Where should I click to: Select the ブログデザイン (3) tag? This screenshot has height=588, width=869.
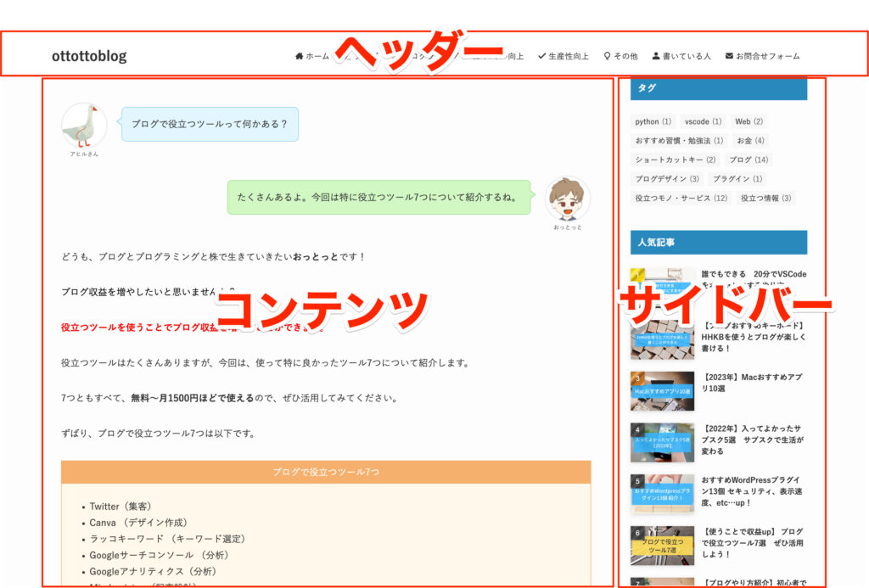(x=667, y=179)
